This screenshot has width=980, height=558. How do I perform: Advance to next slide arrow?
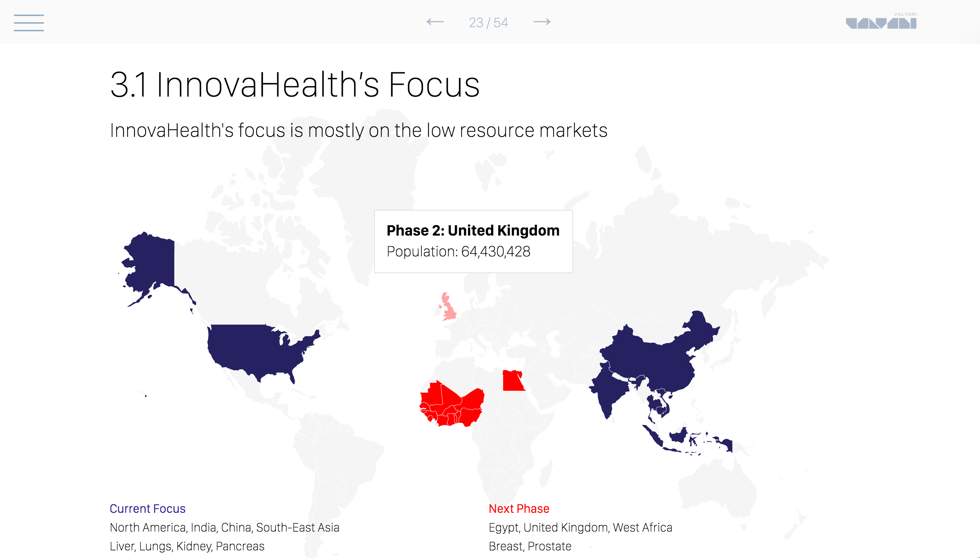[x=541, y=22]
